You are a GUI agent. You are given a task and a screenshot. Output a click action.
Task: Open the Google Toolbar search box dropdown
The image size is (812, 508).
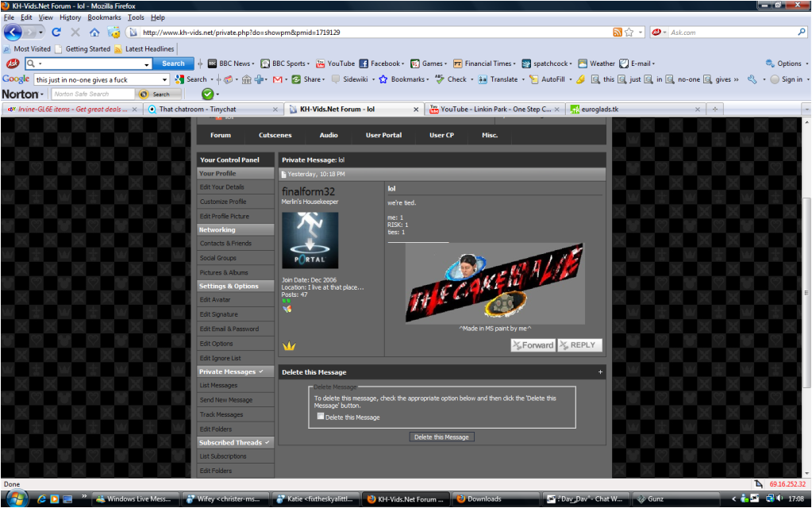click(164, 79)
